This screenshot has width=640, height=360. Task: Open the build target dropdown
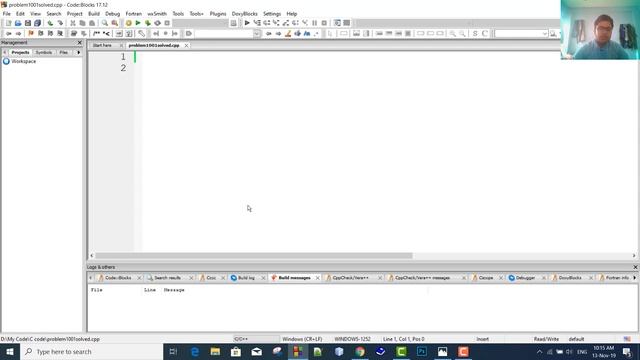point(200,23)
